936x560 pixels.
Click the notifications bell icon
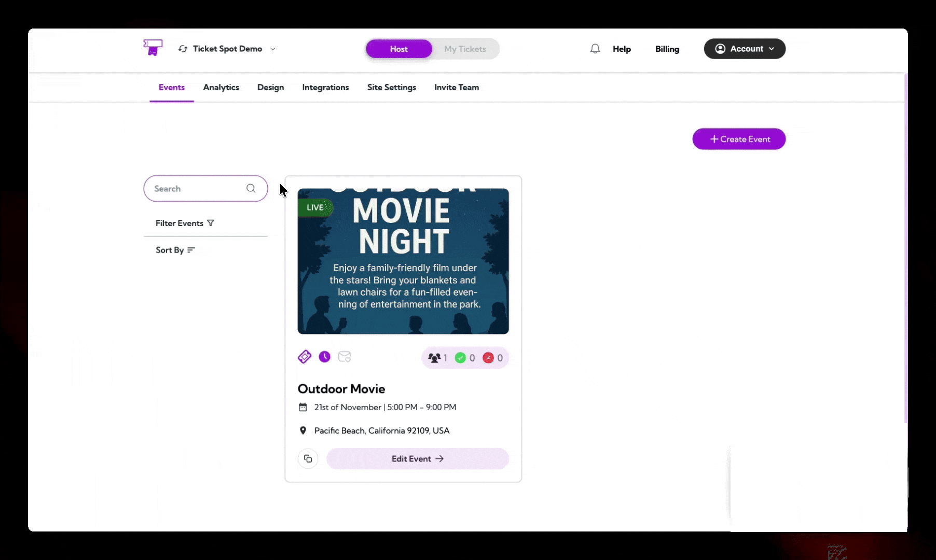coord(595,48)
